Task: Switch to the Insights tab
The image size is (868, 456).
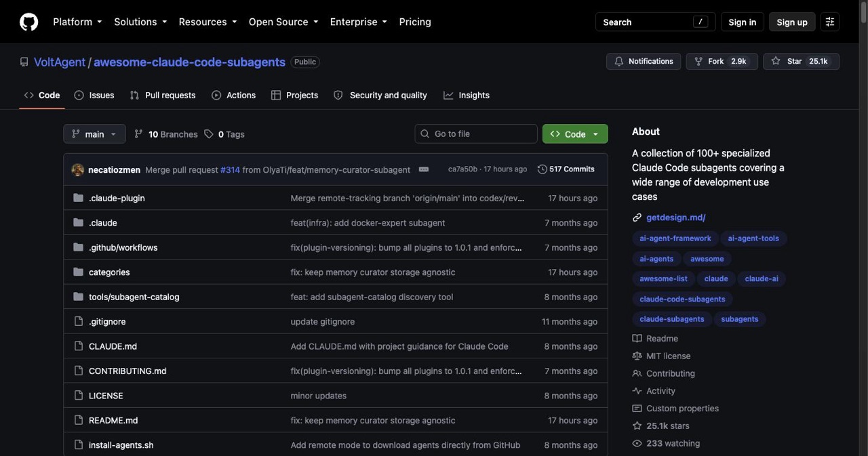Action: [x=467, y=96]
